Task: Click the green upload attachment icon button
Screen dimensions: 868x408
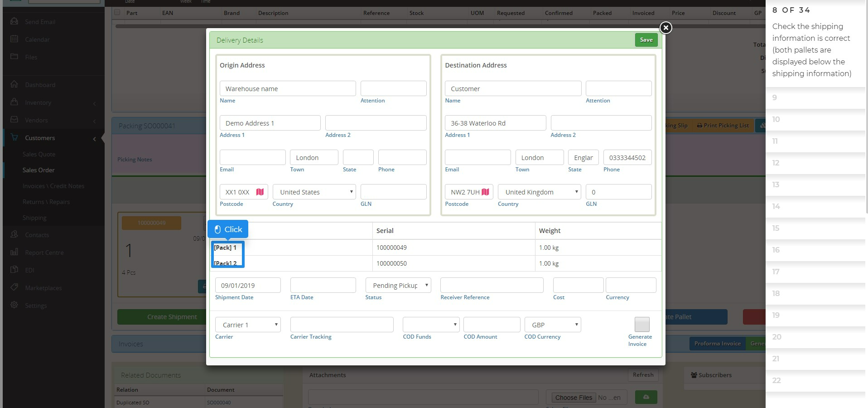Action: 646,397
